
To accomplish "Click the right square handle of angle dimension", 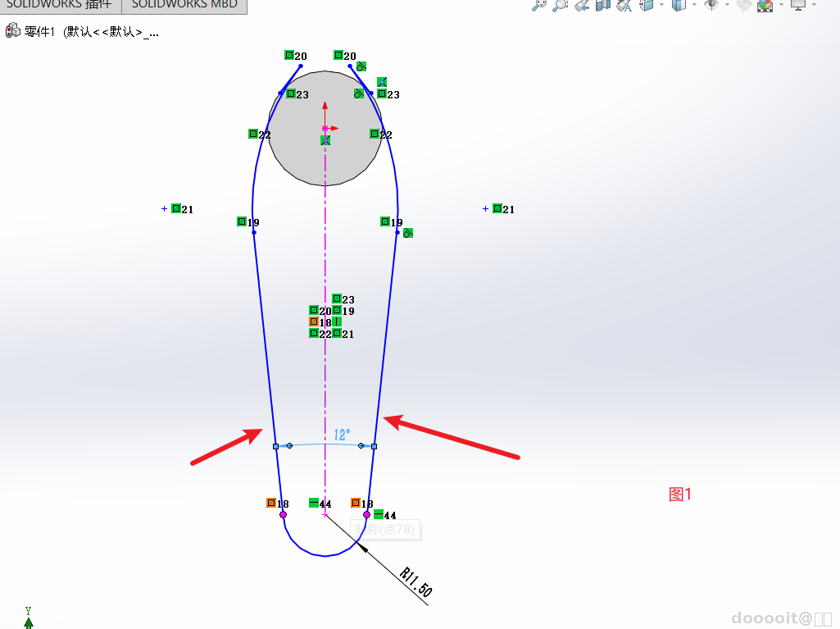I will tap(374, 446).
